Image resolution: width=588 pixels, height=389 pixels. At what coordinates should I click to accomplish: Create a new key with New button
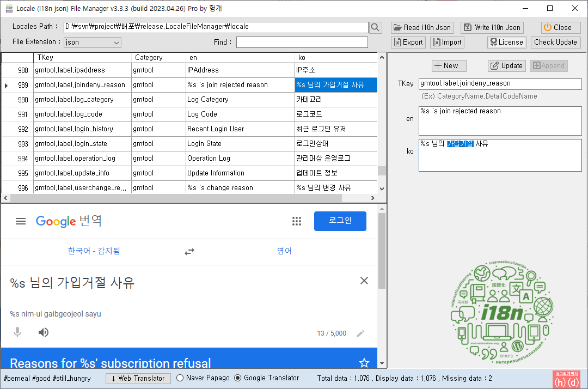(449, 65)
